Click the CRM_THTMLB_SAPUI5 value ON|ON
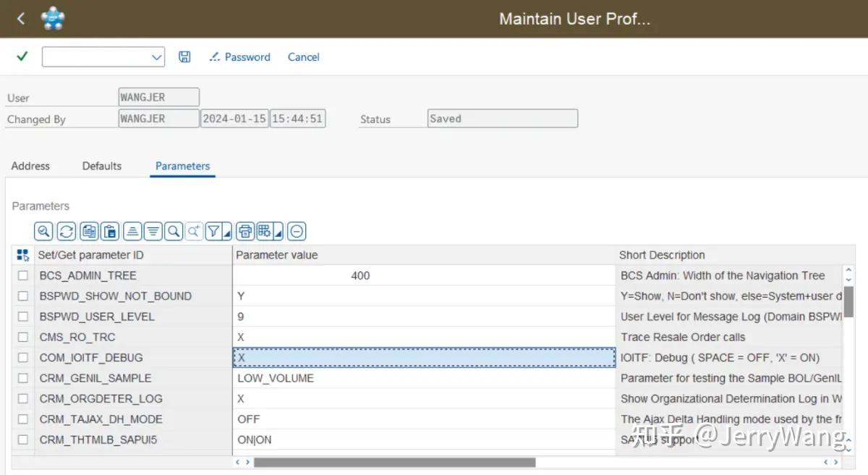 424,440
